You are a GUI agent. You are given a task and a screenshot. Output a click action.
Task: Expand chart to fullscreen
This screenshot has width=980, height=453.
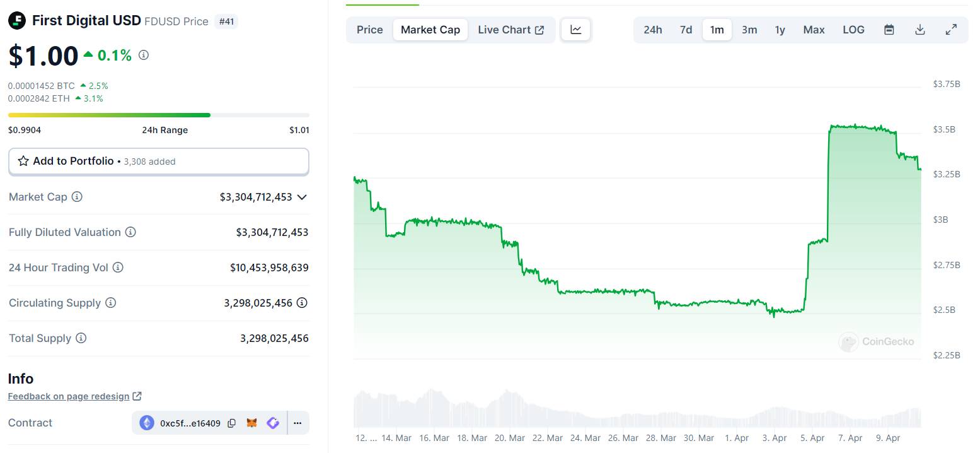coord(952,30)
